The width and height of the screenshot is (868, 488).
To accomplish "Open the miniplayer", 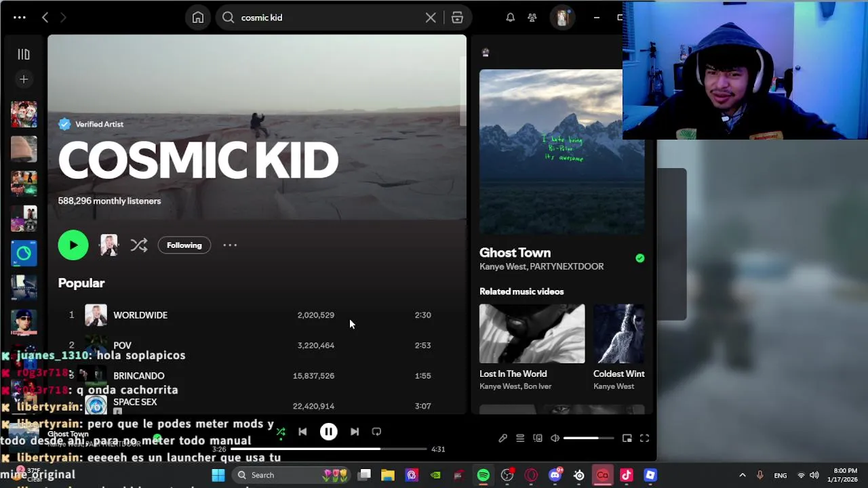I will pos(627,439).
